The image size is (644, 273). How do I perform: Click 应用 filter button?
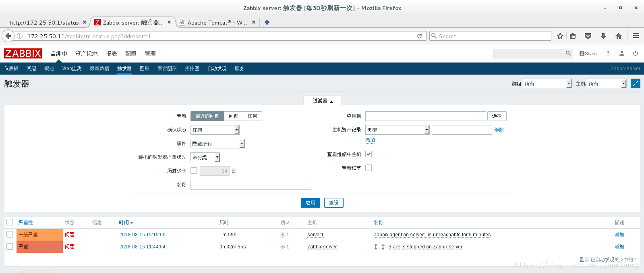[x=311, y=203]
